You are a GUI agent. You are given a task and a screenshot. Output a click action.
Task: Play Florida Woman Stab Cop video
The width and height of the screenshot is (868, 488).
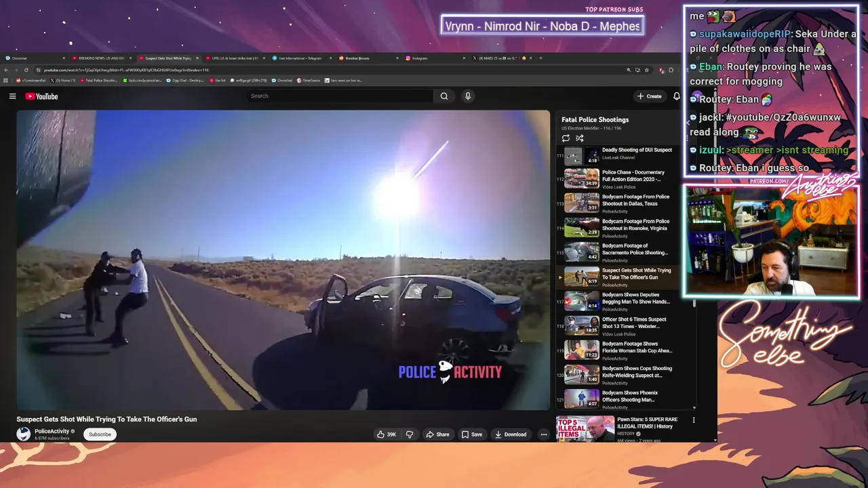[x=627, y=350]
